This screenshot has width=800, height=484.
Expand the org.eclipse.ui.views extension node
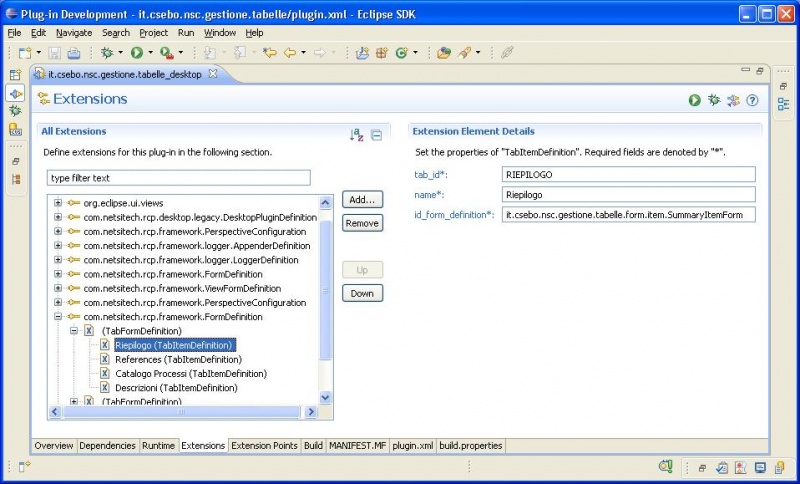(59, 203)
